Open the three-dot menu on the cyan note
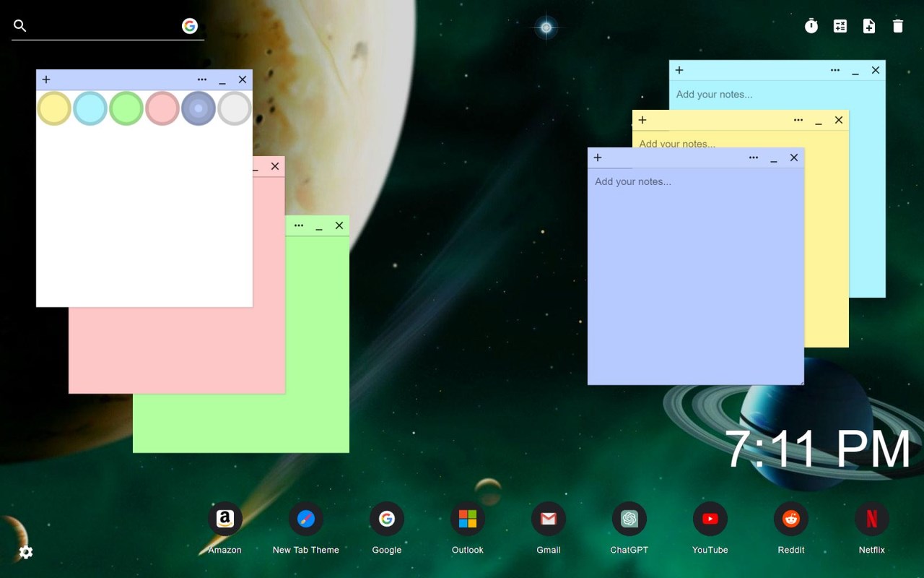 (x=835, y=70)
